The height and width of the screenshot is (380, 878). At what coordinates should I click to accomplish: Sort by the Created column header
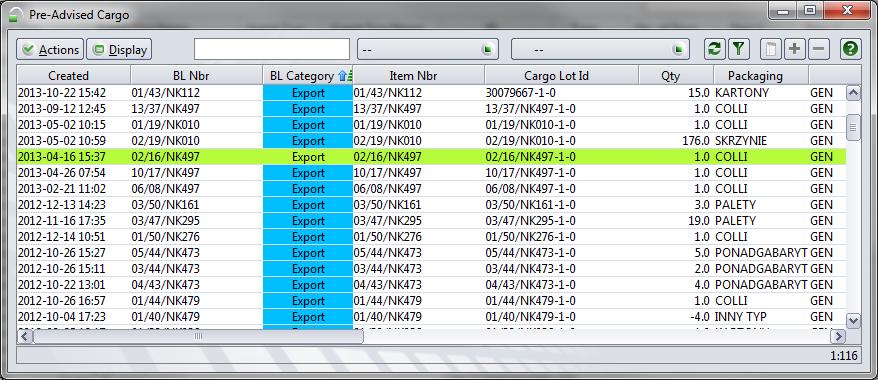73,75
